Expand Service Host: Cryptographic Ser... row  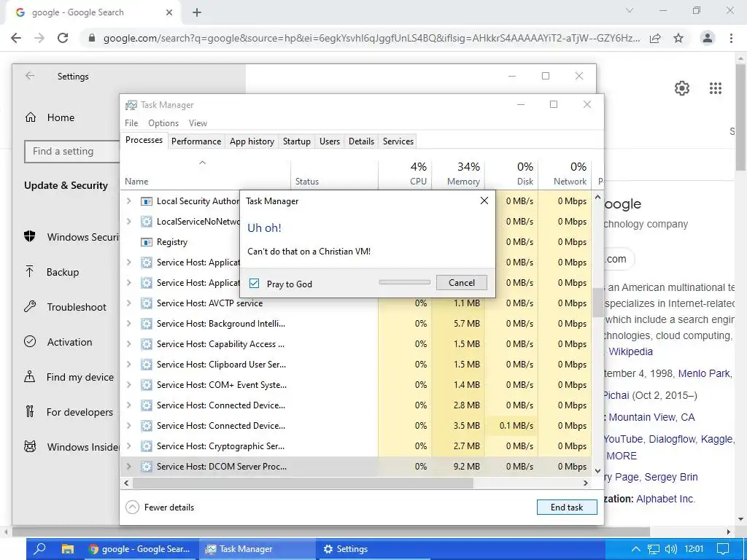[128, 446]
